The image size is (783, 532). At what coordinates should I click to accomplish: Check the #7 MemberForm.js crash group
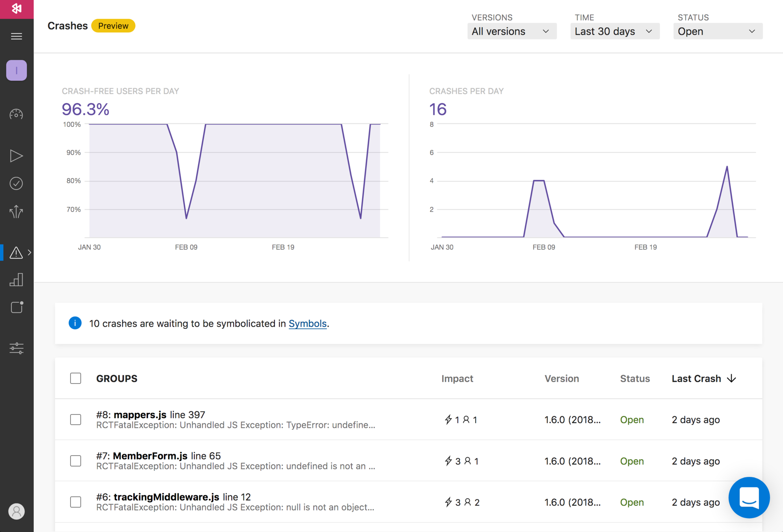pyautogui.click(x=76, y=461)
